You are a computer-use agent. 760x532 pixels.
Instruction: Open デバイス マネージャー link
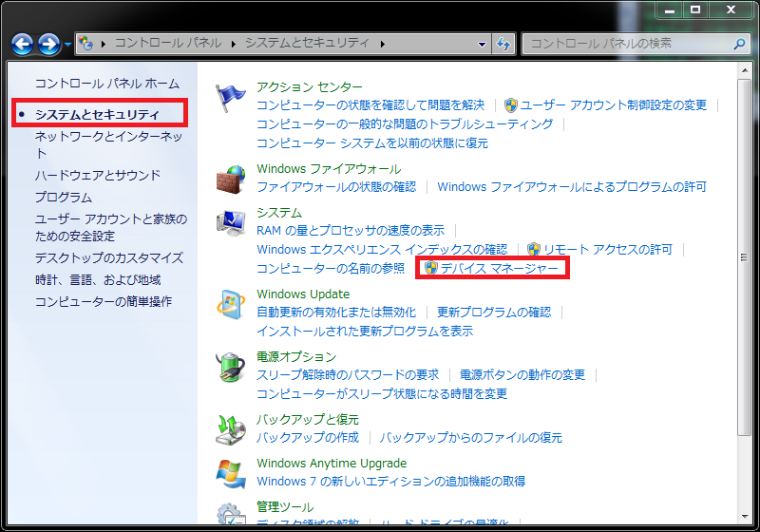(x=500, y=269)
